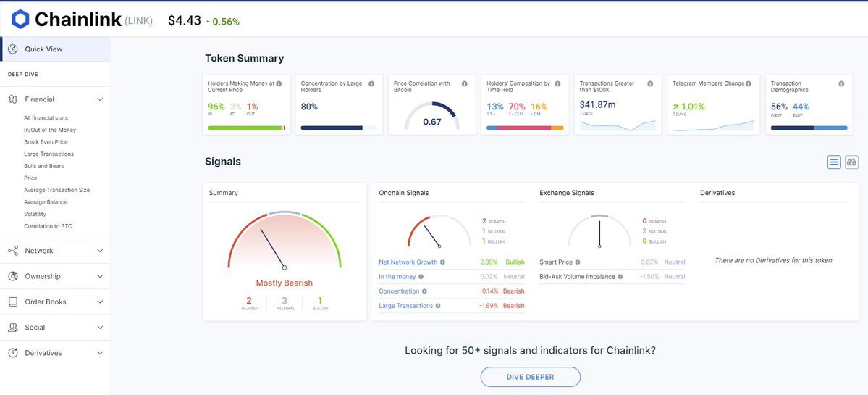Click the Financial section icon
The width and height of the screenshot is (868, 395).
[x=13, y=99]
